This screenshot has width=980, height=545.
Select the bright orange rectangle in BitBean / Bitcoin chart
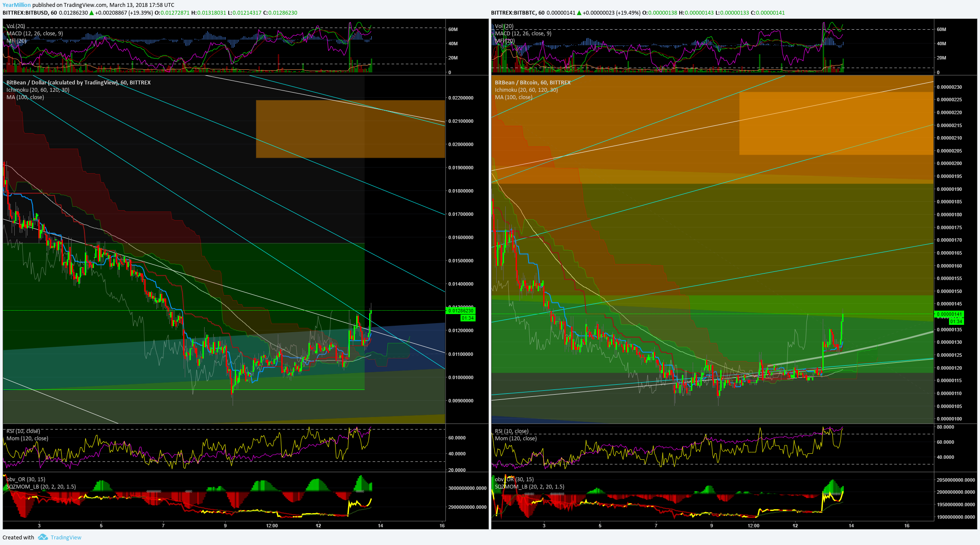[x=836, y=123]
